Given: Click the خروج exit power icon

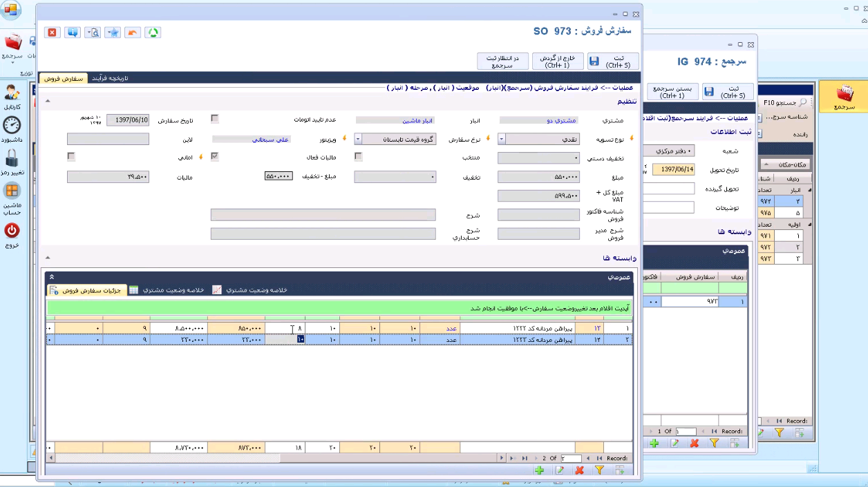Looking at the screenshot, I should tap(12, 231).
